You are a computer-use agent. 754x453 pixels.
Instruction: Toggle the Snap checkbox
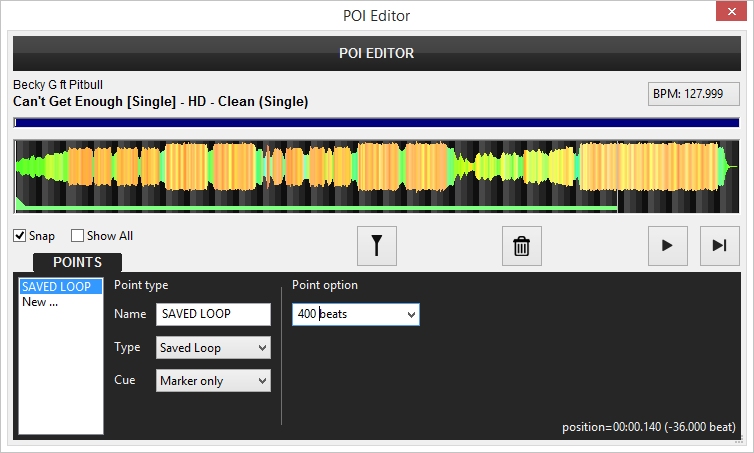[x=20, y=237]
